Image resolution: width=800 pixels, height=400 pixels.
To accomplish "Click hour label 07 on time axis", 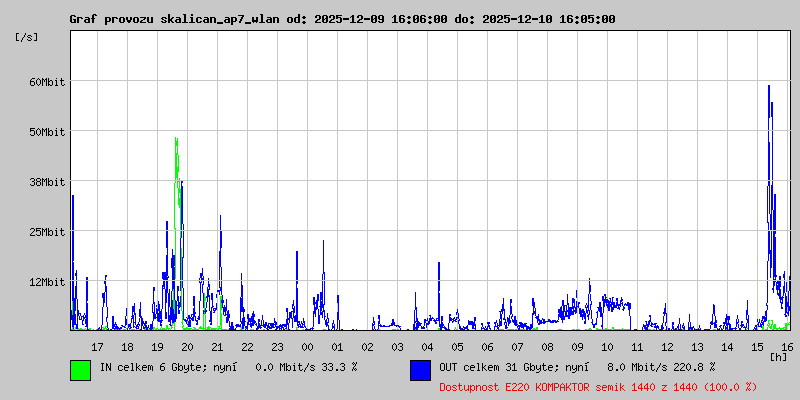I will pyautogui.click(x=517, y=347).
